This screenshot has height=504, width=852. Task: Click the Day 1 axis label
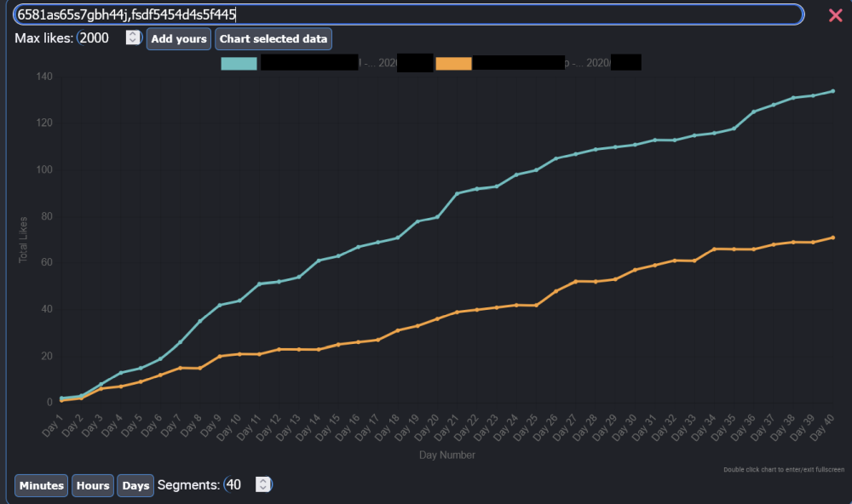[x=53, y=426]
